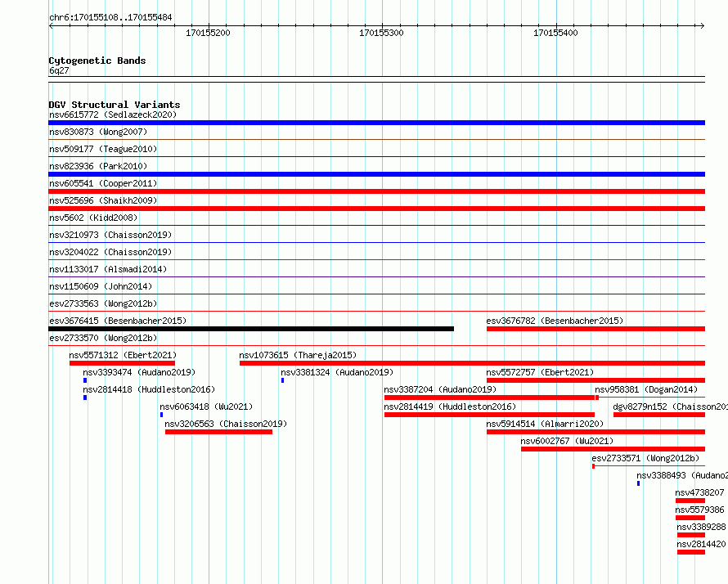Select the nsv830873 (Wong2007) variant label
Screen dimensions: 728x584
[x=98, y=132]
